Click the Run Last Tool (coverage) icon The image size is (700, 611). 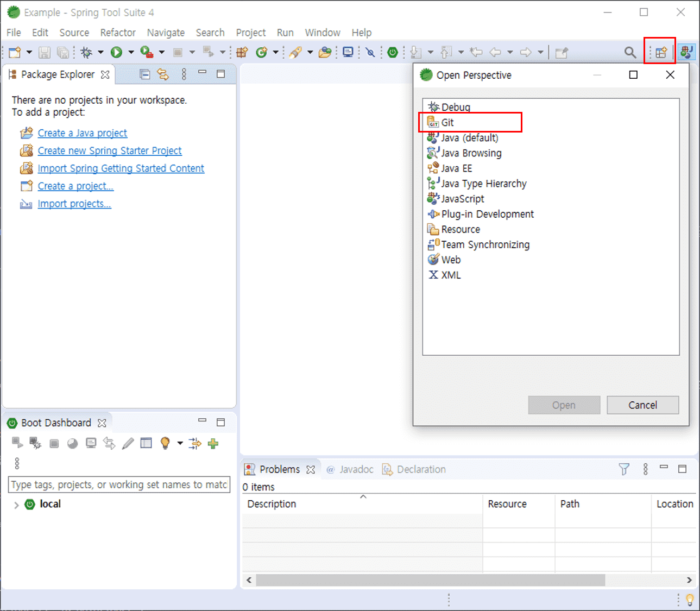(x=147, y=52)
